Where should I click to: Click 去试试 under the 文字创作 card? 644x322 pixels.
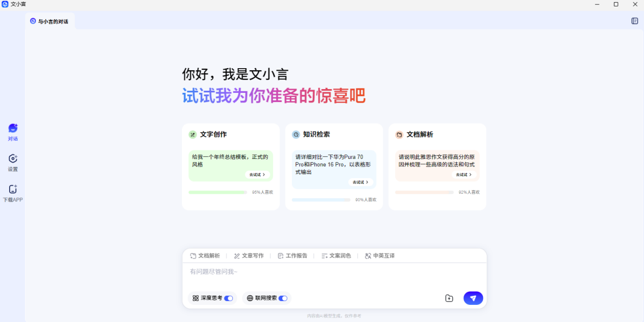coord(257,174)
